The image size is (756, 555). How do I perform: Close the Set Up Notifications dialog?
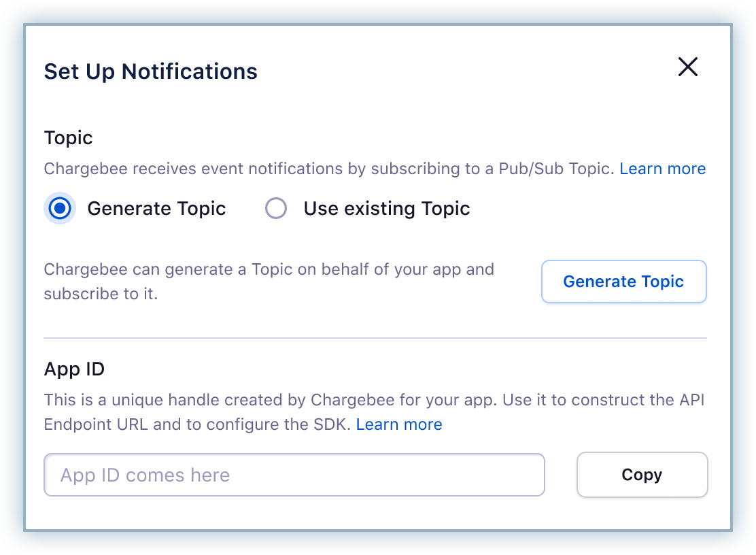click(x=688, y=67)
